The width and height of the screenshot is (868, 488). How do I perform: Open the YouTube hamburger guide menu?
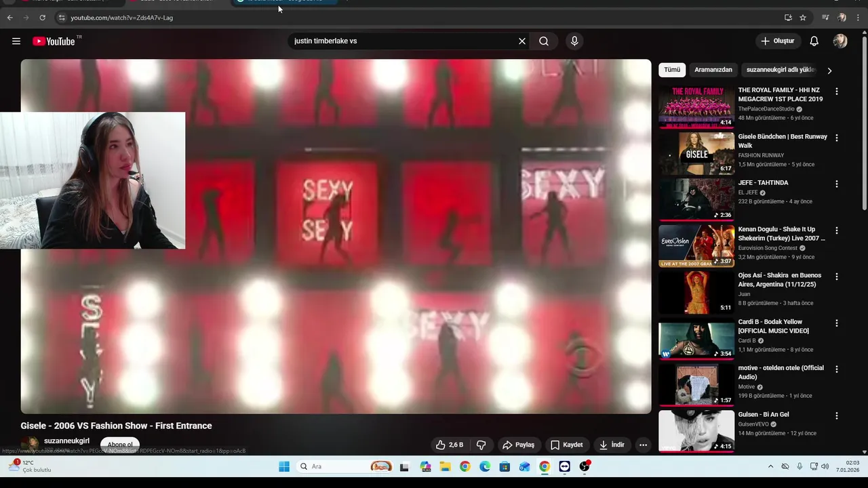coord(16,41)
